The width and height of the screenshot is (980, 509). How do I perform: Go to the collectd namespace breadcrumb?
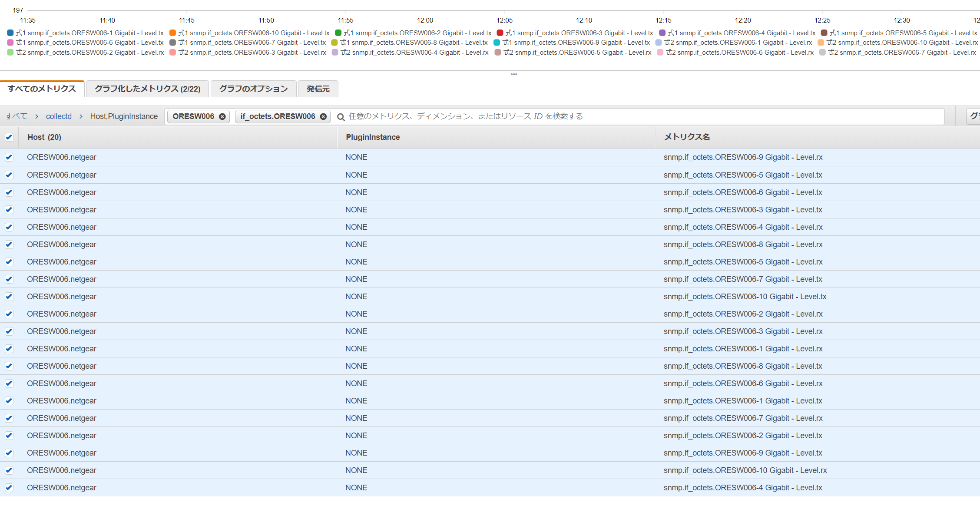click(x=59, y=116)
